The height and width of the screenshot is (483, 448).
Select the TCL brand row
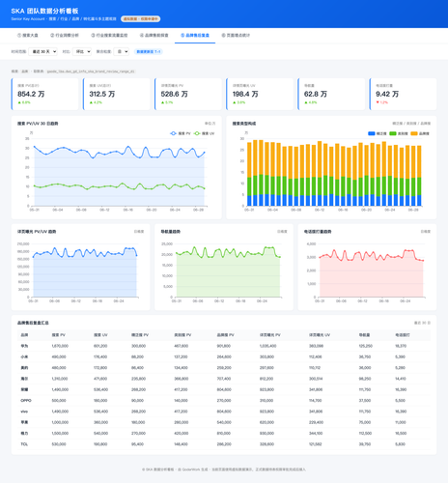224,444
